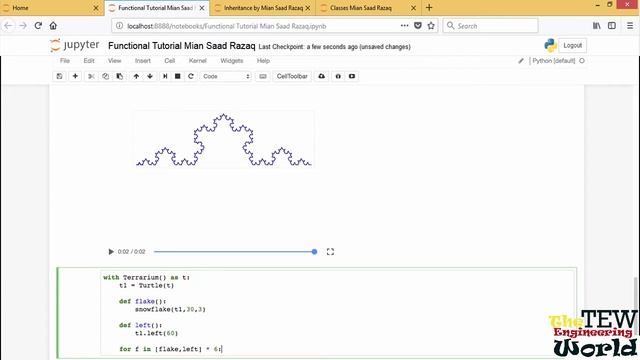Click the video camera toolbar icon

352,76
